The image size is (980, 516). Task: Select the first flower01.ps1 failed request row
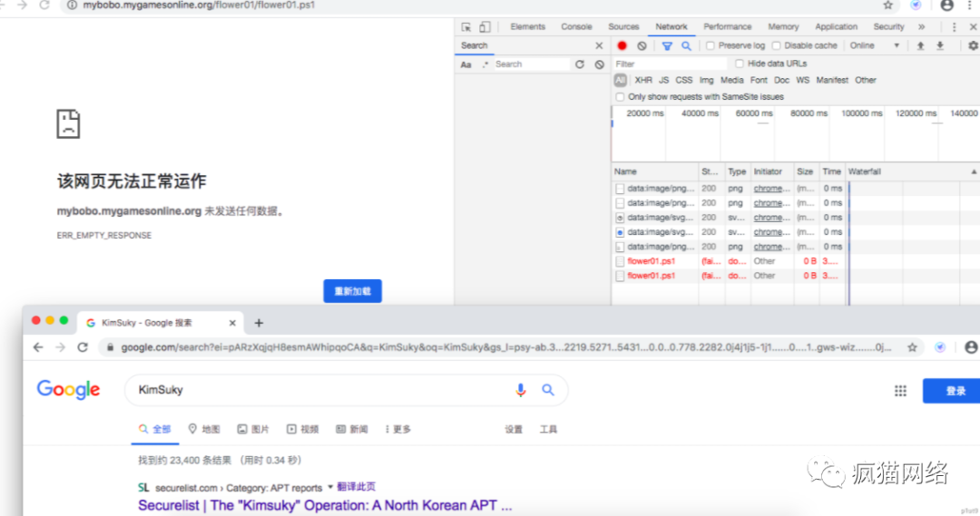click(x=728, y=261)
